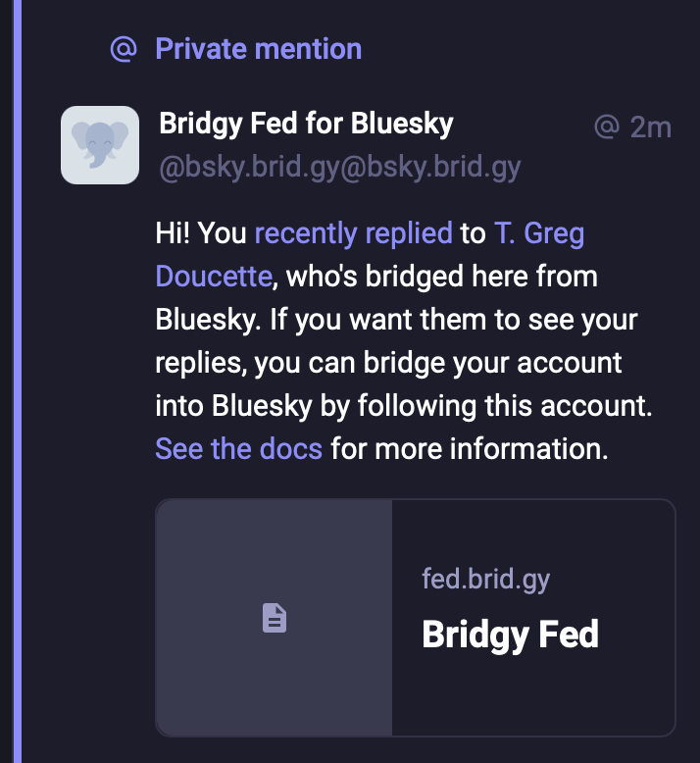Follow the "recently replied" link
The height and width of the screenshot is (763, 700).
tap(353, 233)
